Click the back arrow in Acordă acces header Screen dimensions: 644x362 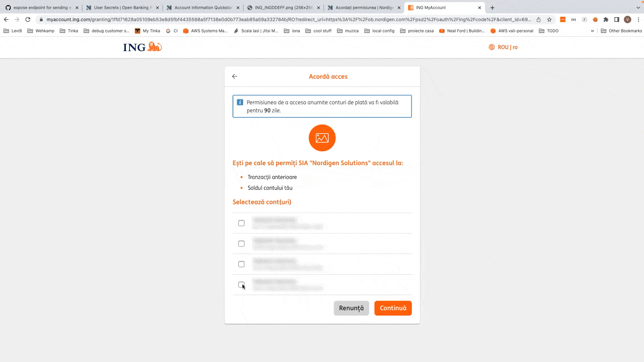[234, 76]
